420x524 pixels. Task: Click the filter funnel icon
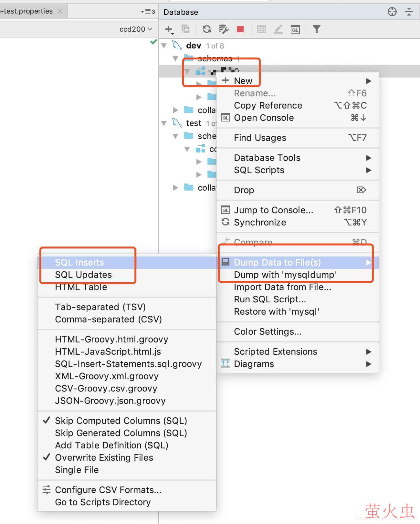tap(317, 29)
